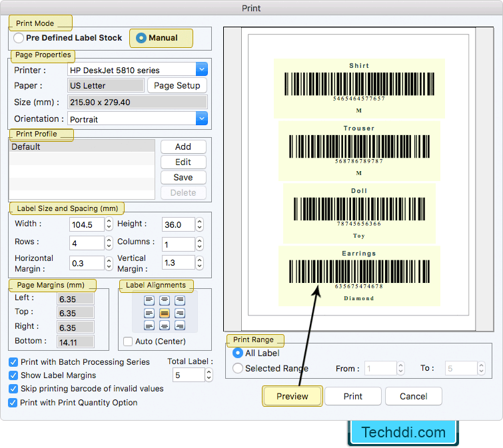Click the Rows value field

click(87, 243)
